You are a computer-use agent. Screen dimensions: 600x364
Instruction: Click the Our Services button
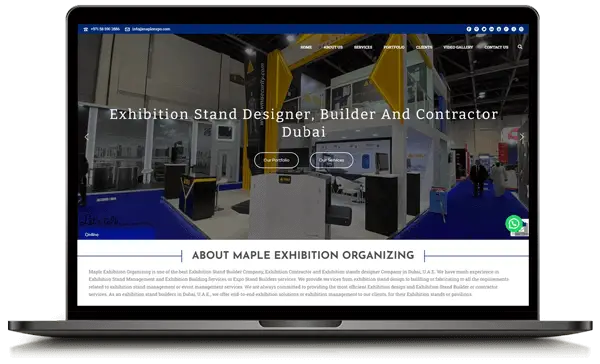click(x=331, y=160)
